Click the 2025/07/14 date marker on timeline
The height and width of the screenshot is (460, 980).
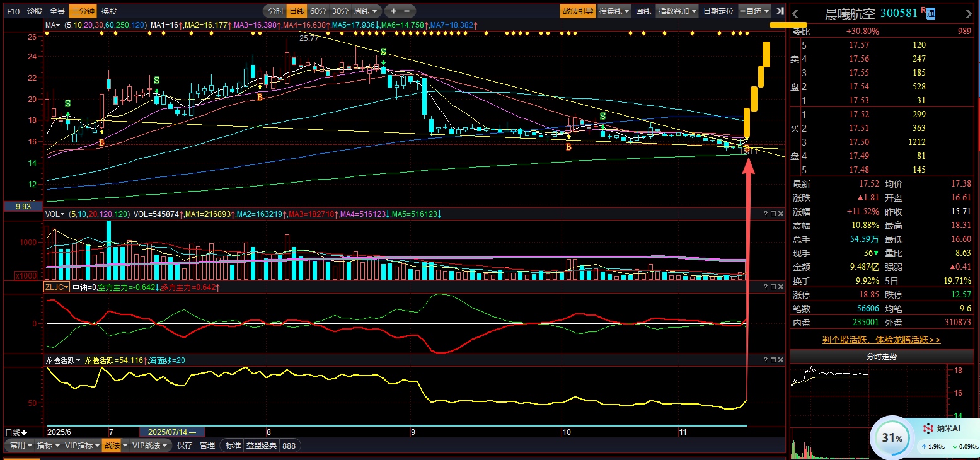tap(171, 432)
